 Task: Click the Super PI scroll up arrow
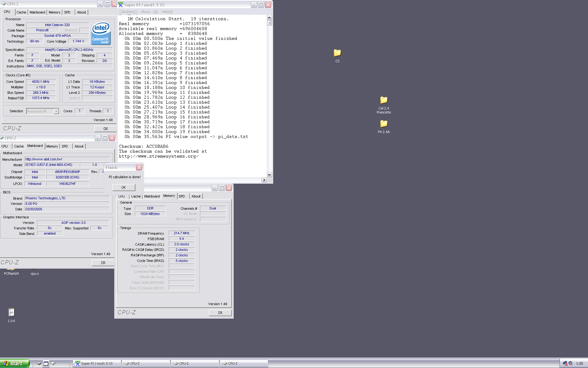pos(269,18)
